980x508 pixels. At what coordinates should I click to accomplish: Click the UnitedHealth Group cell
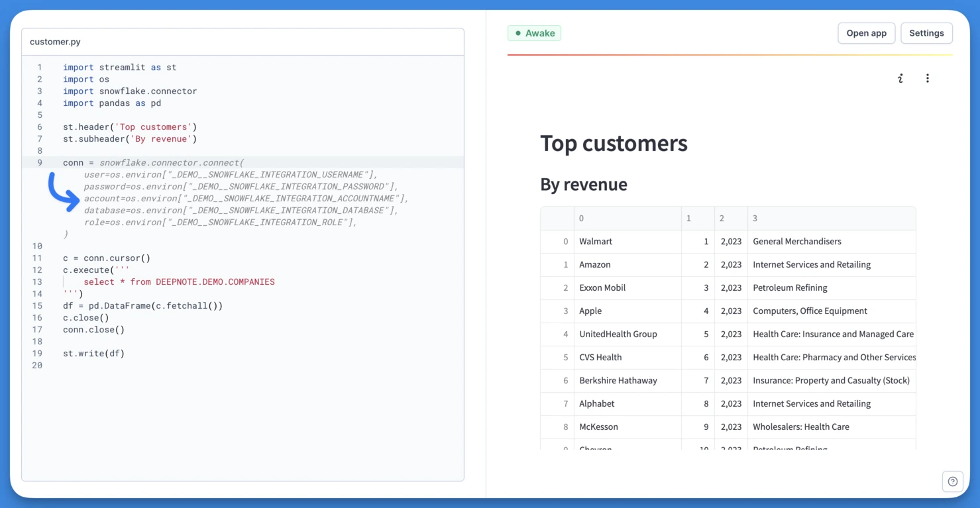click(627, 334)
